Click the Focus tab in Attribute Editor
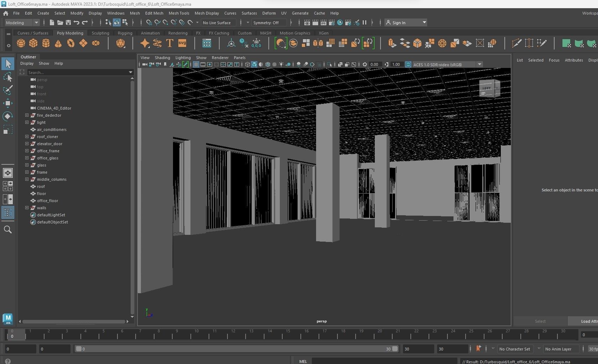 click(x=554, y=60)
